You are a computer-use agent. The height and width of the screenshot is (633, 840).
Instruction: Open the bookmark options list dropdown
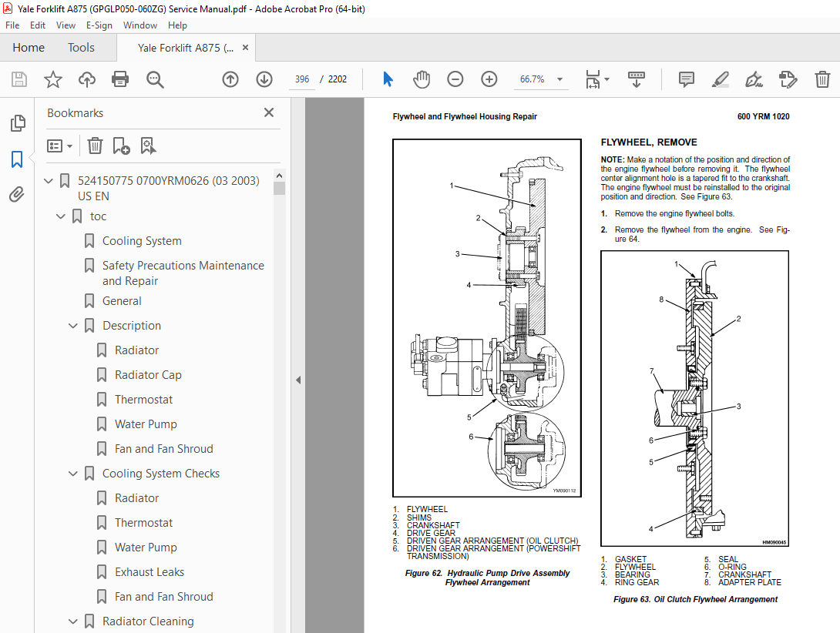[x=59, y=146]
